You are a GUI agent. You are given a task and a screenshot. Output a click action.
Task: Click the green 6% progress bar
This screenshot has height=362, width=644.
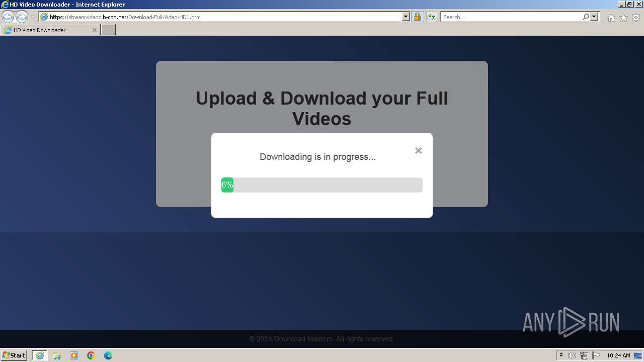227,185
